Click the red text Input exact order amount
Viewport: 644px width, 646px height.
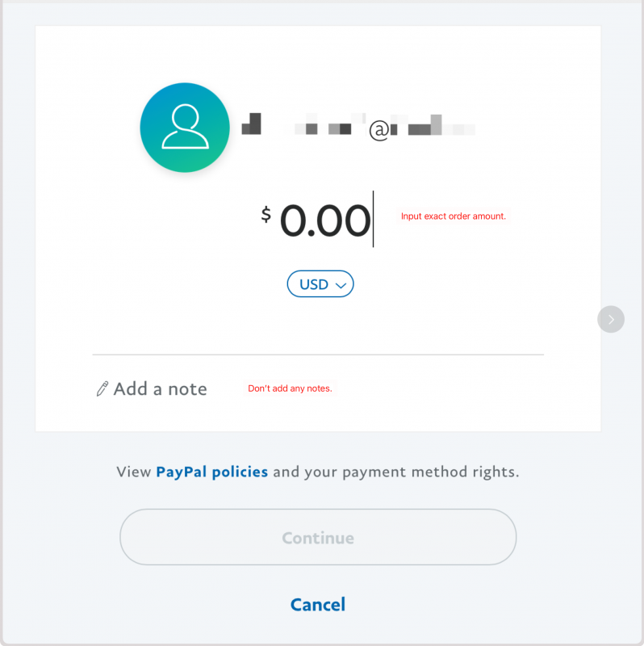point(453,216)
